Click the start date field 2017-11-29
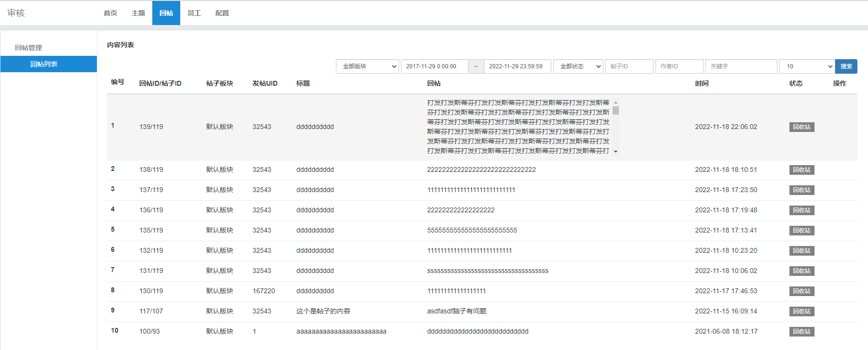The width and height of the screenshot is (868, 350). [434, 66]
